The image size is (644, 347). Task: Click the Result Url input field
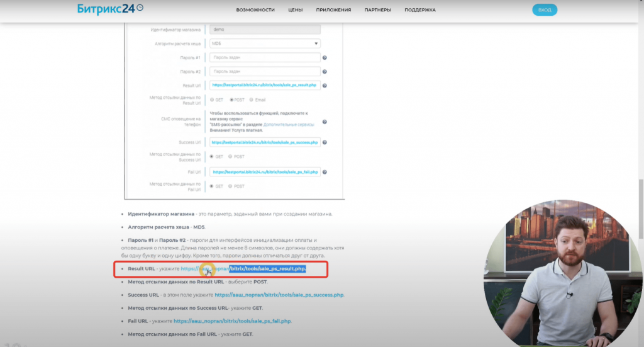point(265,85)
